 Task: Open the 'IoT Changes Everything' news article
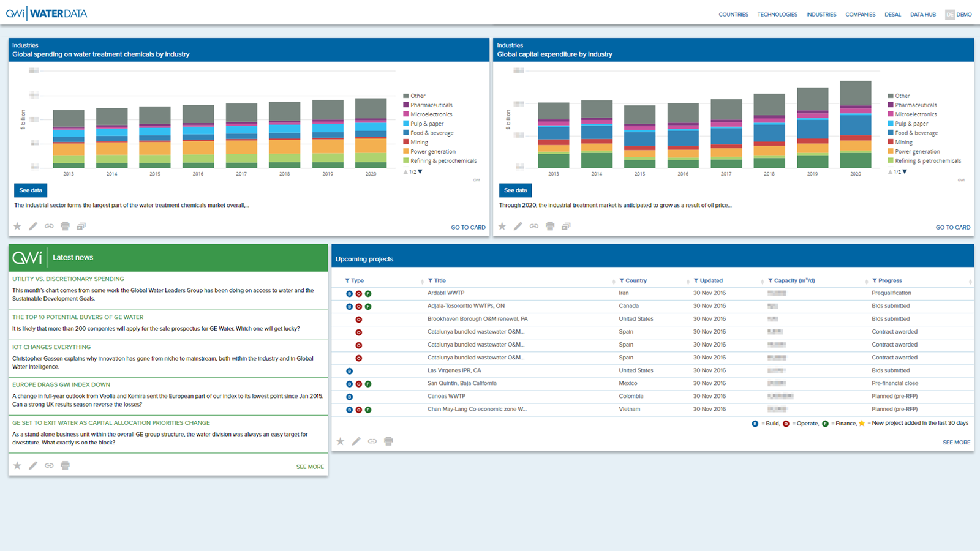[51, 347]
